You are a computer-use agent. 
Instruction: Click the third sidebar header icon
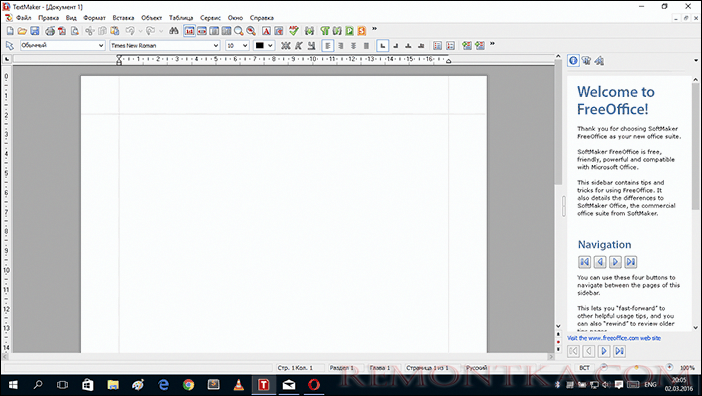[x=599, y=60]
